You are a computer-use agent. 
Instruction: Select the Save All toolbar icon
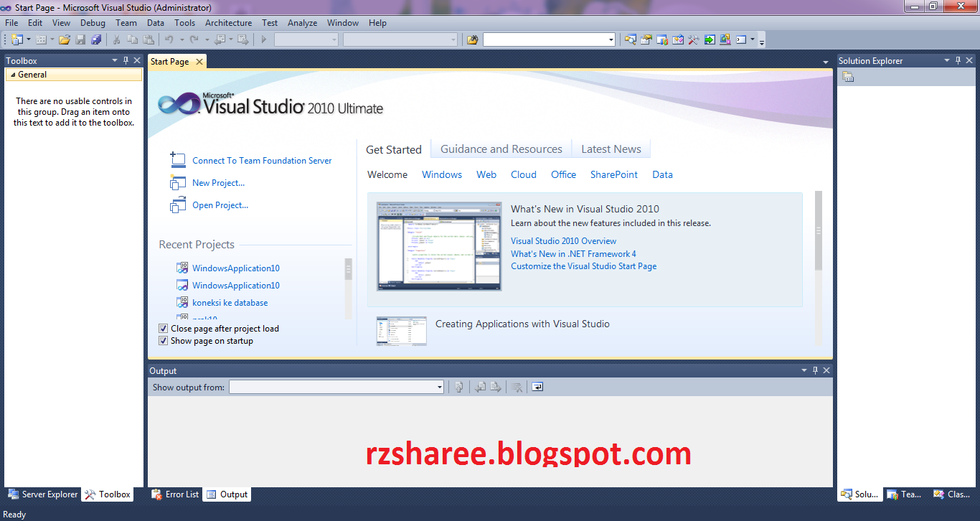[x=97, y=39]
